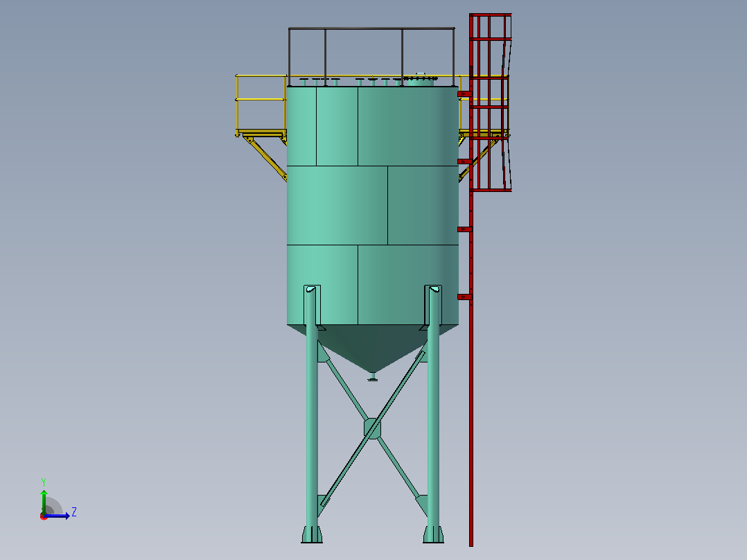Select the conical hopper under the tank
Screen dimensions: 747x560
click(x=373, y=349)
